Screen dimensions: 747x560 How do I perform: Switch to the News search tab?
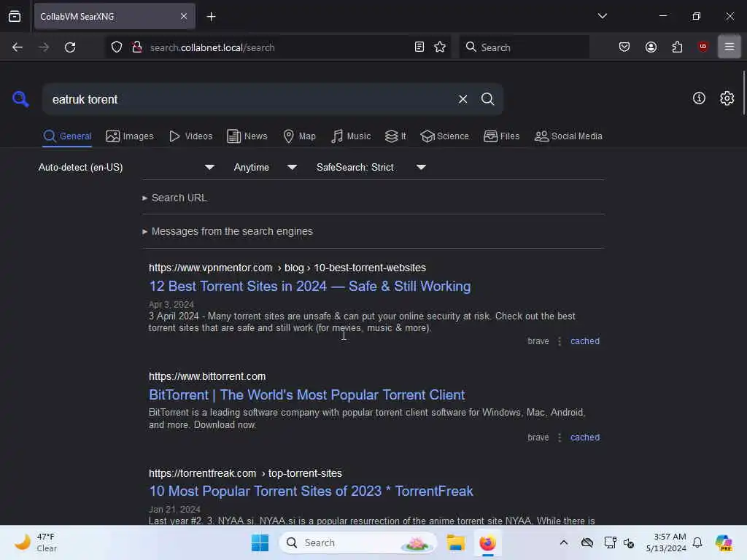[247, 136]
